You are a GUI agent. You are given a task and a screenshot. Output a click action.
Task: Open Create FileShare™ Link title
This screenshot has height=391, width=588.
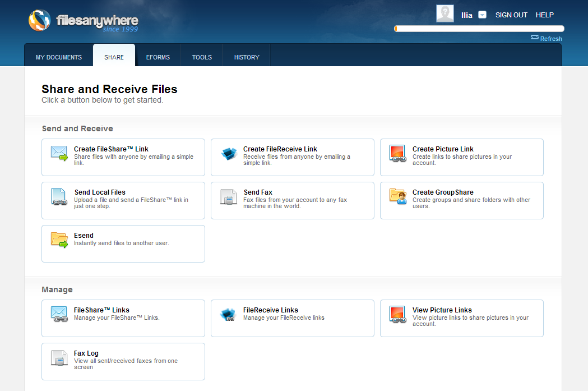pyautogui.click(x=111, y=149)
